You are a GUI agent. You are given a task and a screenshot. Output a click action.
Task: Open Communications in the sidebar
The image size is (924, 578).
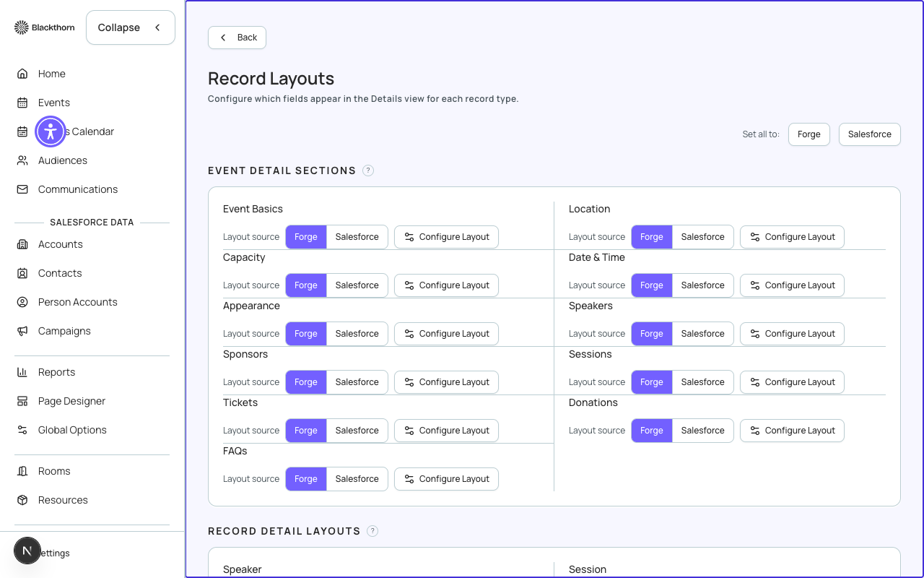[92, 189]
